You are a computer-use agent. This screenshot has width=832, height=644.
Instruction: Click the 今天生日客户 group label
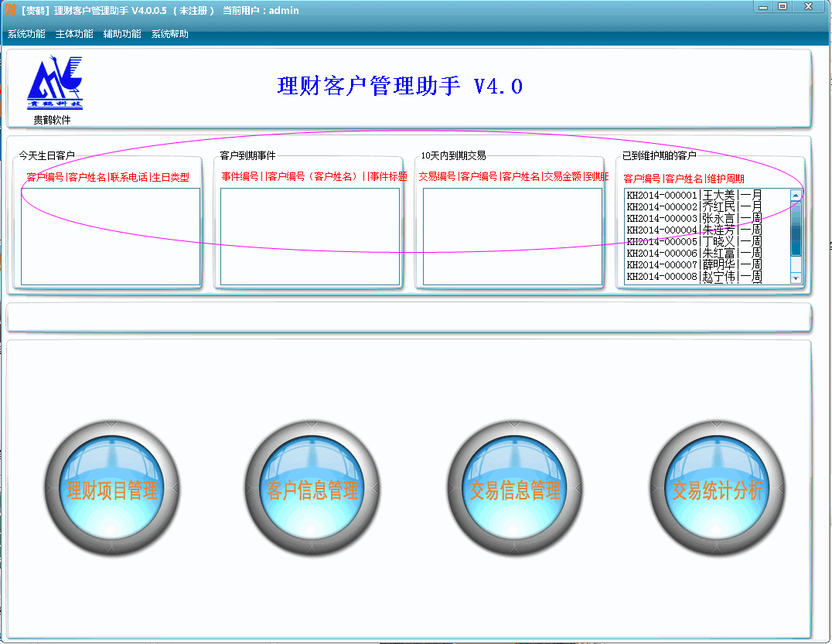46,155
